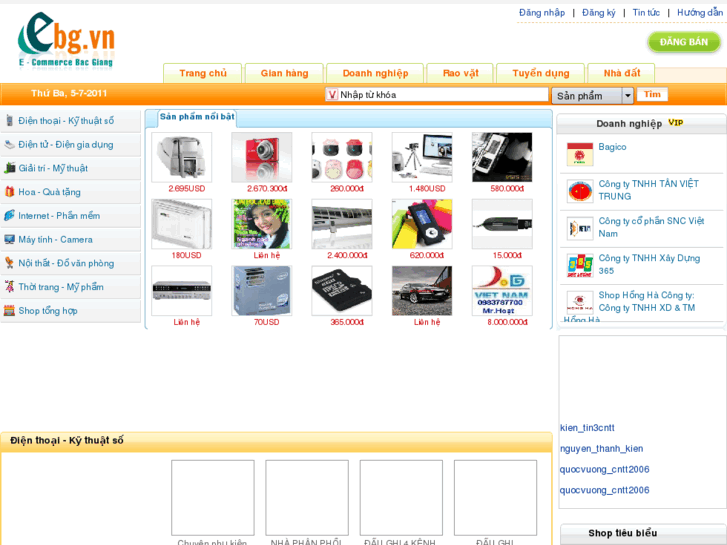Click the 2.670.300đ price text
Screen dimensions: 727x545
click(x=267, y=189)
